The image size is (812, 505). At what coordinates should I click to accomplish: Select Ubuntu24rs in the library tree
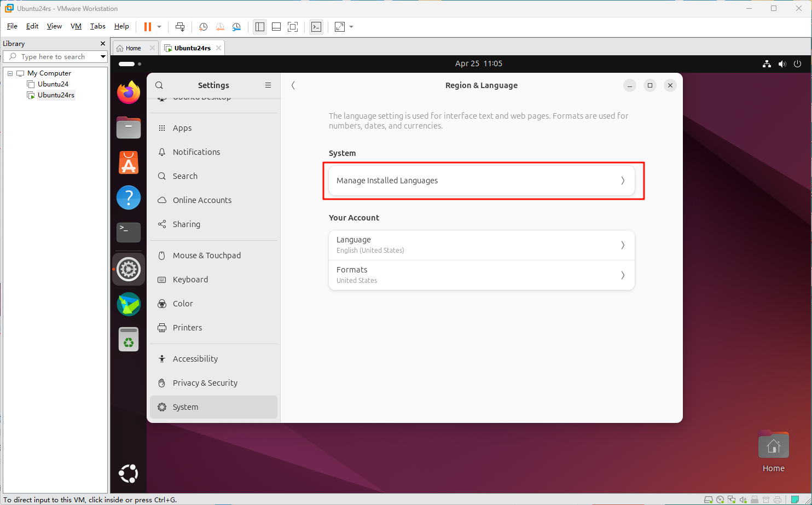[x=56, y=95]
